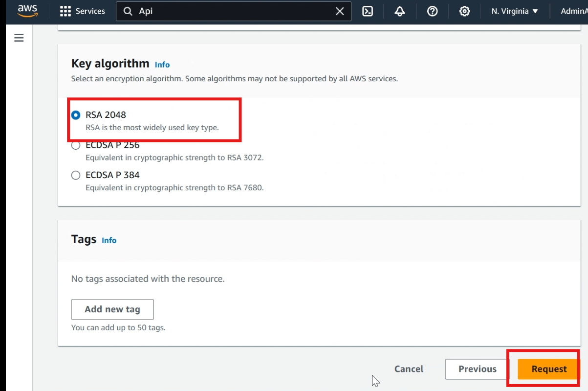The width and height of the screenshot is (588, 391).
Task: Choose ECDSA P 384 key algorithm
Action: pos(76,175)
